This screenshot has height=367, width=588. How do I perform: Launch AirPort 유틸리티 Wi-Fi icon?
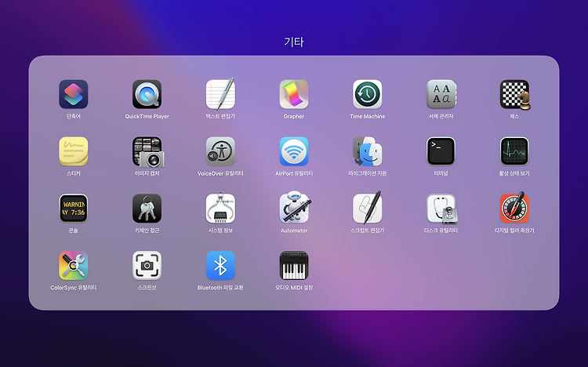(294, 151)
